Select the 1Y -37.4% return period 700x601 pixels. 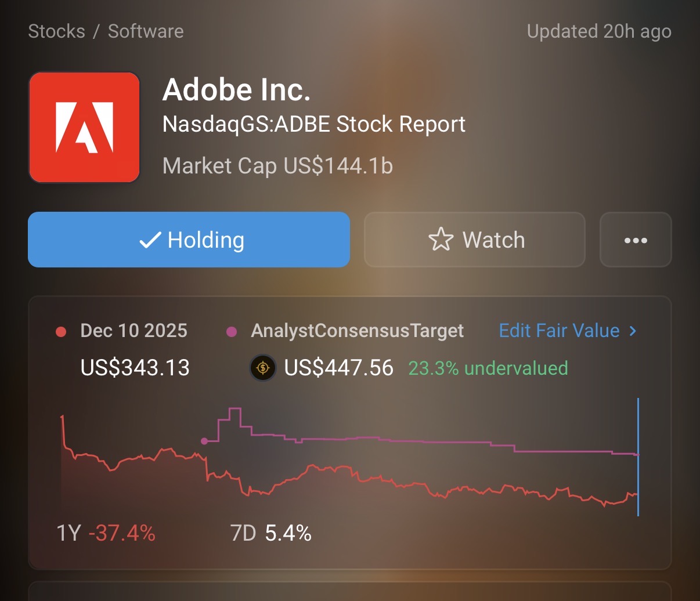pos(106,533)
